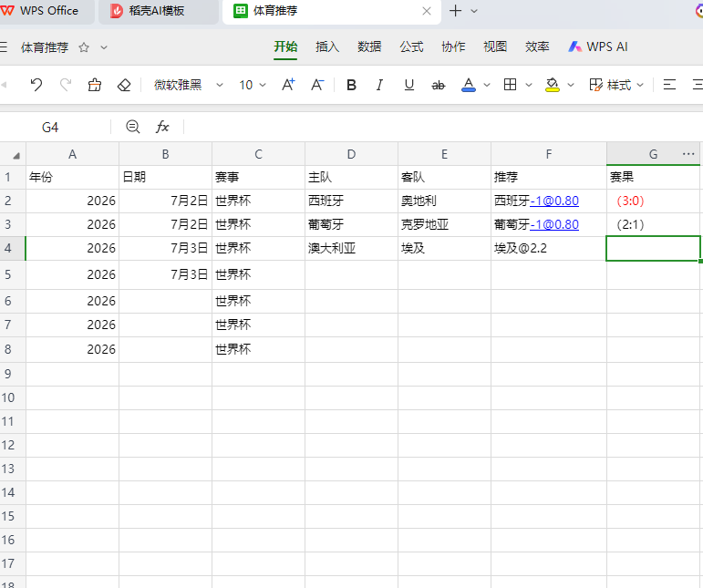Switch to the 稻壳AI模板 tab

click(158, 11)
